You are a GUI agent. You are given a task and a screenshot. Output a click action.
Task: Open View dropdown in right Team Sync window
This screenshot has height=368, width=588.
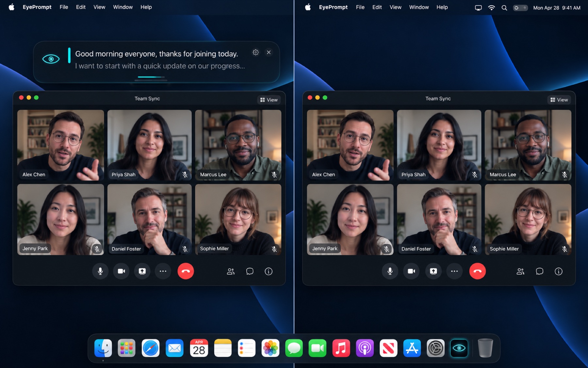click(559, 100)
